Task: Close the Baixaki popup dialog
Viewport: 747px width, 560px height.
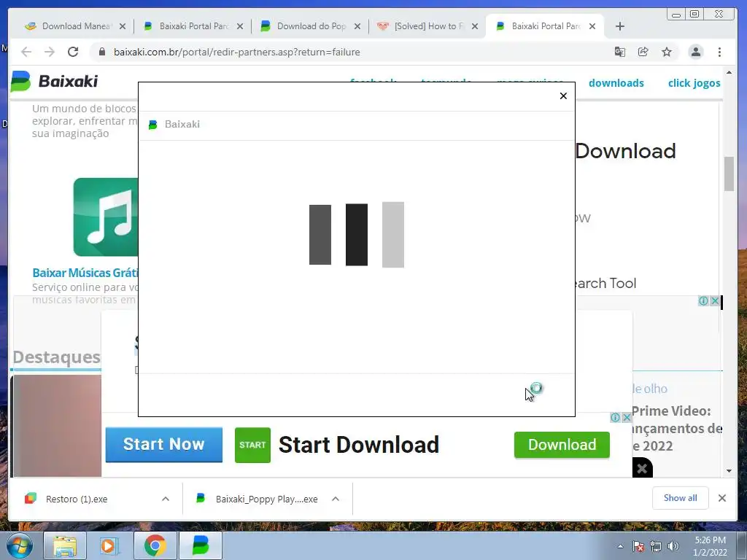Action: coord(563,96)
